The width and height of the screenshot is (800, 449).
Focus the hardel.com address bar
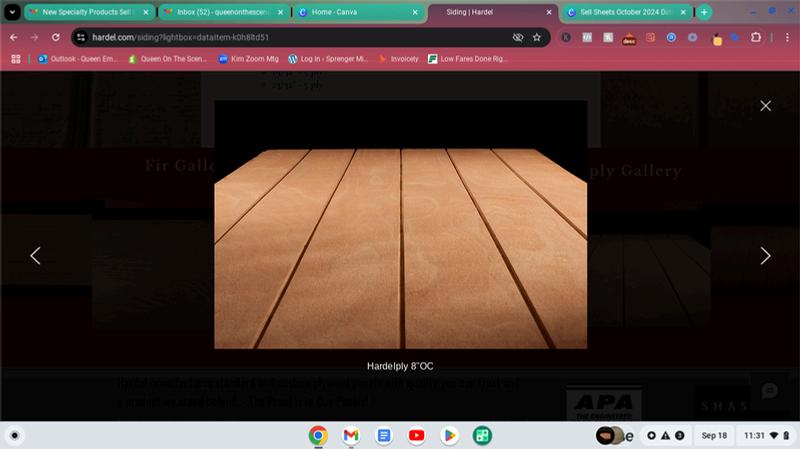pos(301,37)
